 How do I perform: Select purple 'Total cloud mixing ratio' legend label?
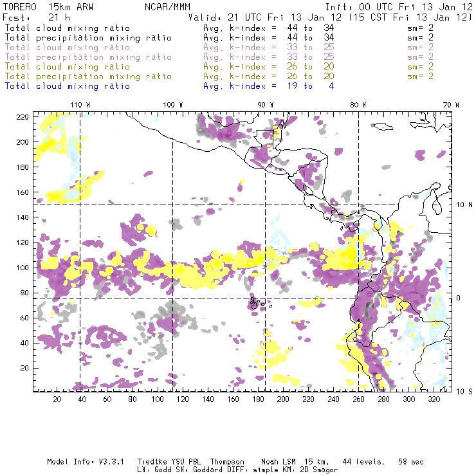click(68, 48)
